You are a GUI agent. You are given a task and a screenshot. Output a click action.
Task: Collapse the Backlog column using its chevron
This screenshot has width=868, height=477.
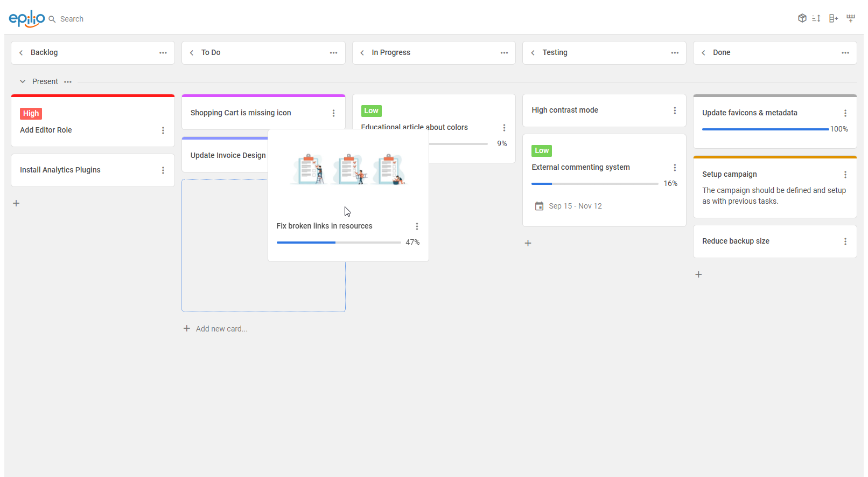coord(21,53)
